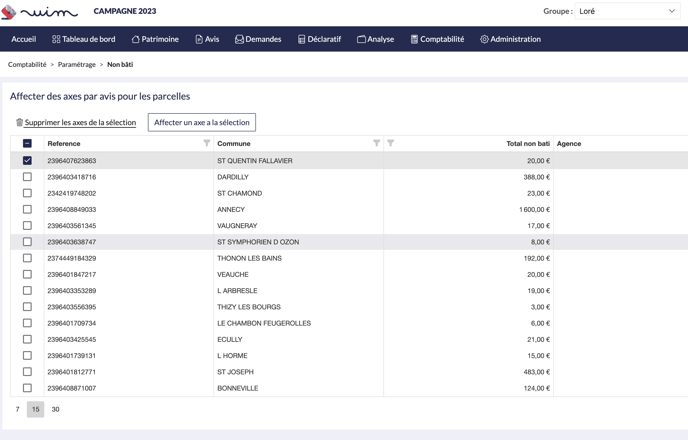
Task: Click the Avis document icon
Action: tap(199, 40)
